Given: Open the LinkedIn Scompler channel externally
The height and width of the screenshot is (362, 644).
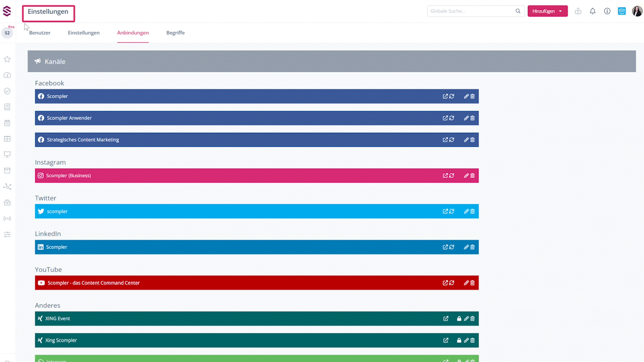Looking at the screenshot, I should pos(445,247).
